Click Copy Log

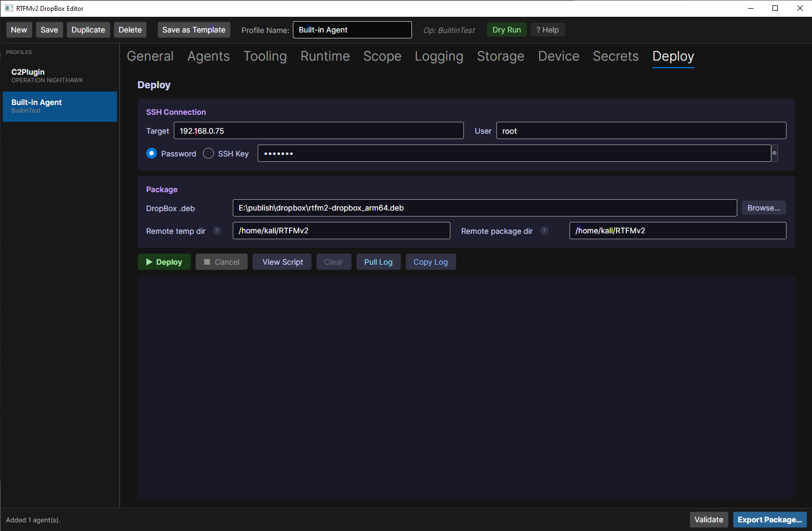pos(430,262)
